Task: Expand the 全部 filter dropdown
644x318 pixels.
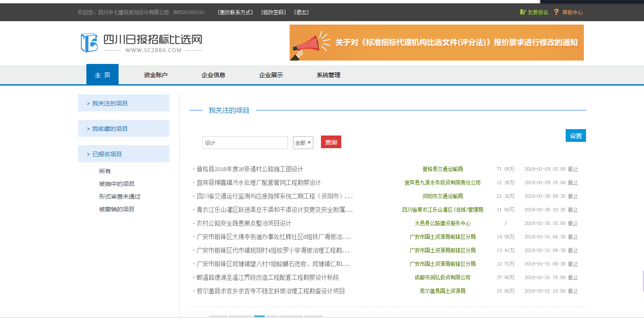Action: point(303,143)
